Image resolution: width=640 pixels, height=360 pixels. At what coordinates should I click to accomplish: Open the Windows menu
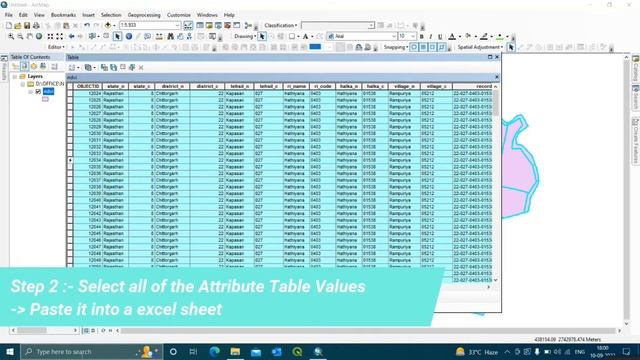(x=207, y=15)
